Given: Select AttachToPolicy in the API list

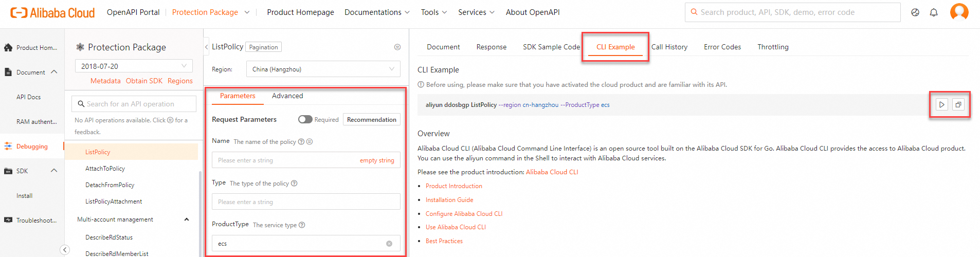Looking at the screenshot, I should (105, 169).
